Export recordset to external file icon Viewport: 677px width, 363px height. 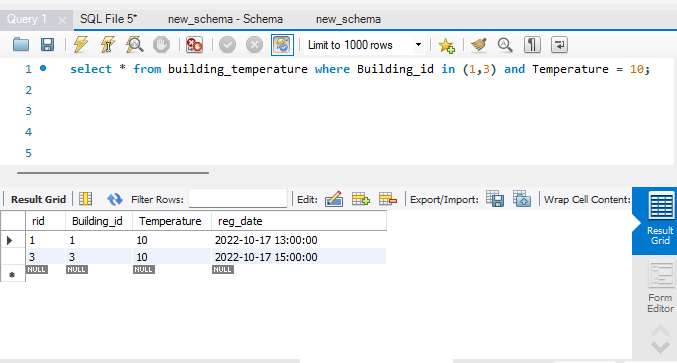click(495, 199)
